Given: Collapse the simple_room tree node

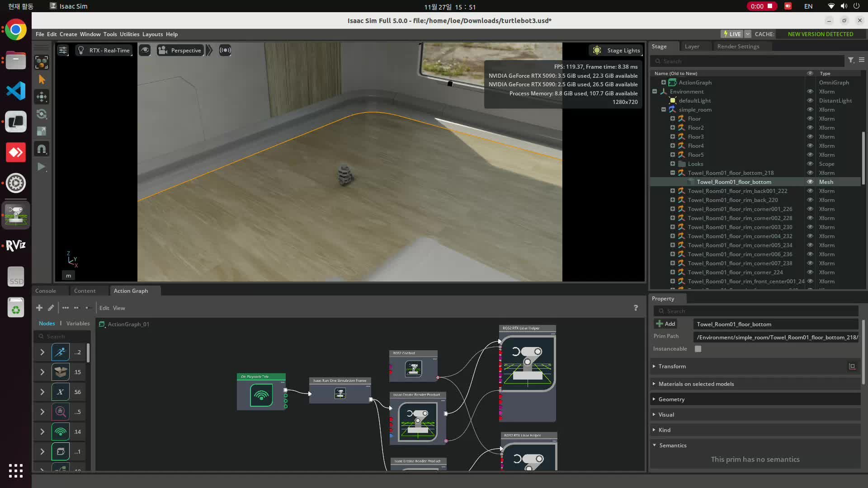Looking at the screenshot, I should point(664,109).
